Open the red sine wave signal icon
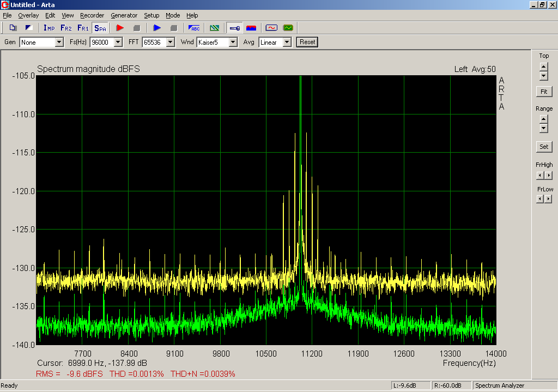The image size is (558, 392). click(271, 28)
